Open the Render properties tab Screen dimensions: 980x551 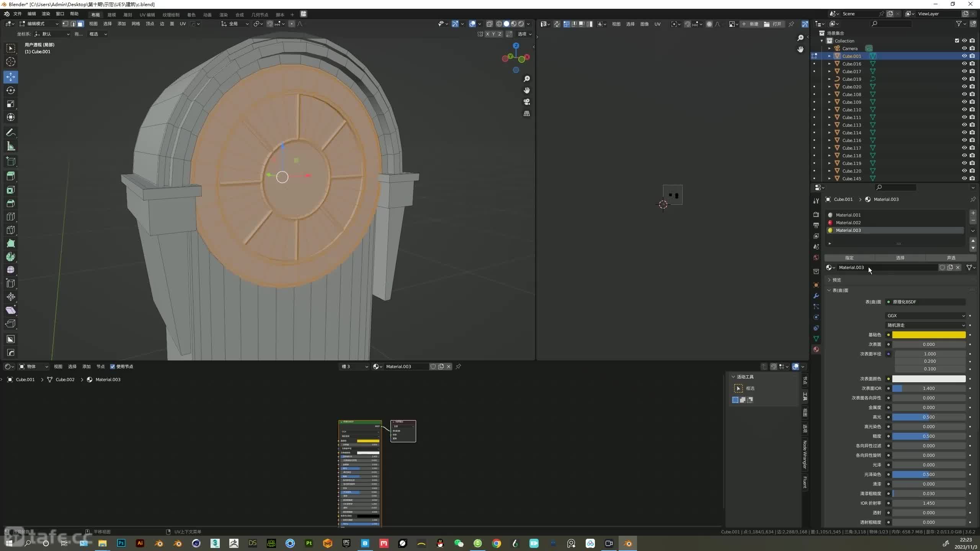pos(816,215)
